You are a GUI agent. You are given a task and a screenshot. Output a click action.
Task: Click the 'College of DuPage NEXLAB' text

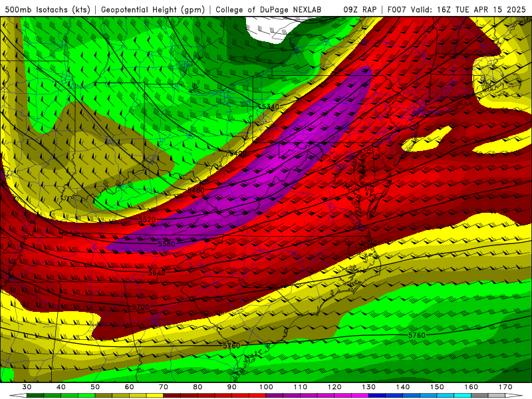(x=269, y=10)
